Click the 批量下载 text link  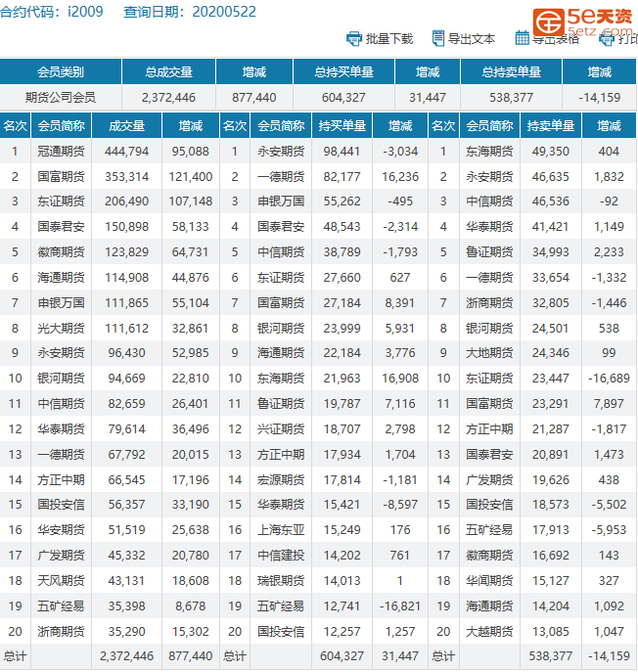coord(389,39)
